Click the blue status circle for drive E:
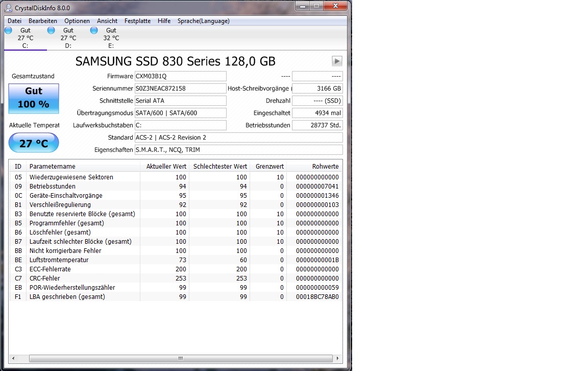This screenshot has height=371, width=588. pyautogui.click(x=94, y=31)
